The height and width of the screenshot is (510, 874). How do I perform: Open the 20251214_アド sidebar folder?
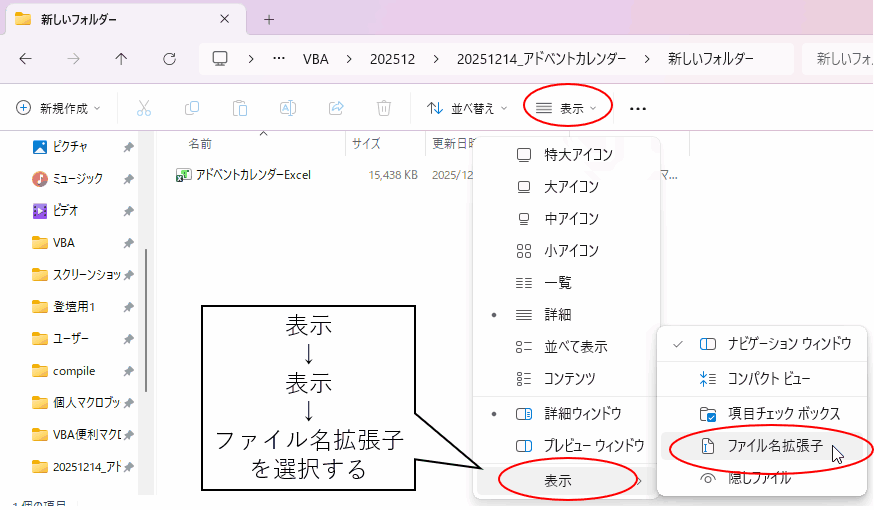point(86,467)
